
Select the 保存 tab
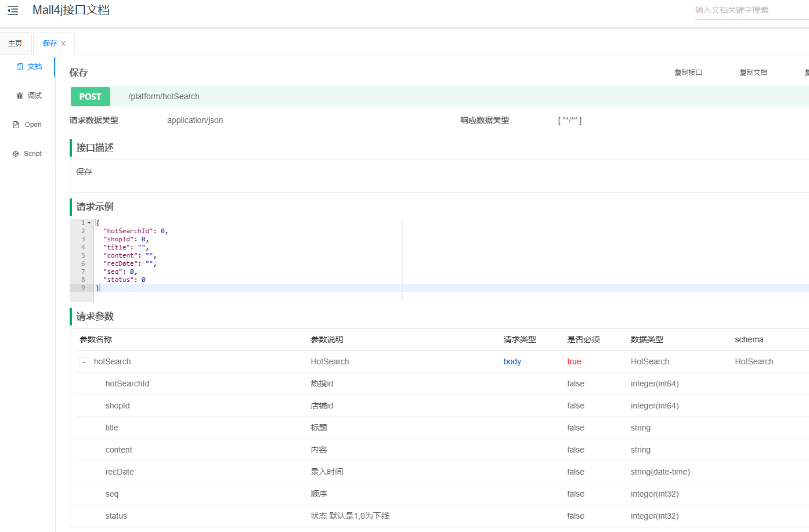50,44
